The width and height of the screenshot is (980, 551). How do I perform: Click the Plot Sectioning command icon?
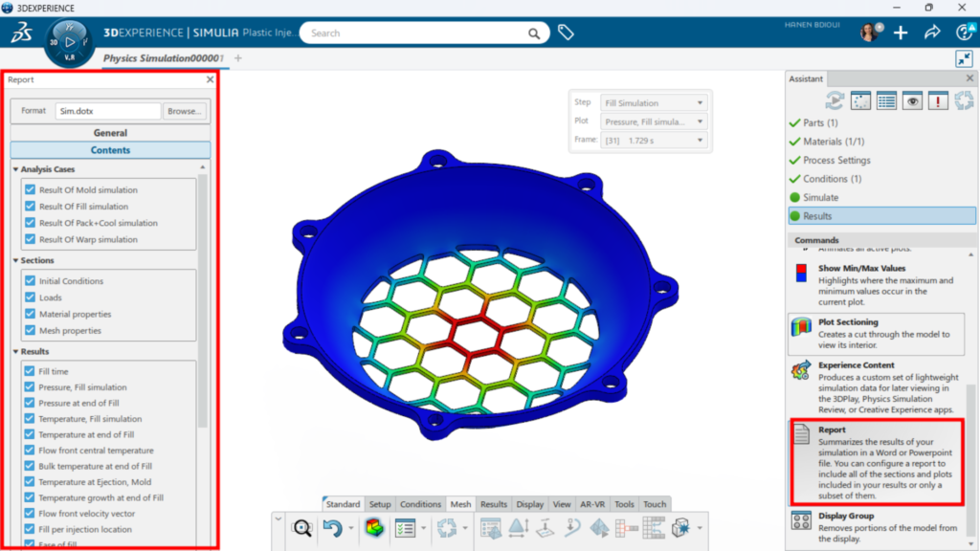tap(801, 327)
